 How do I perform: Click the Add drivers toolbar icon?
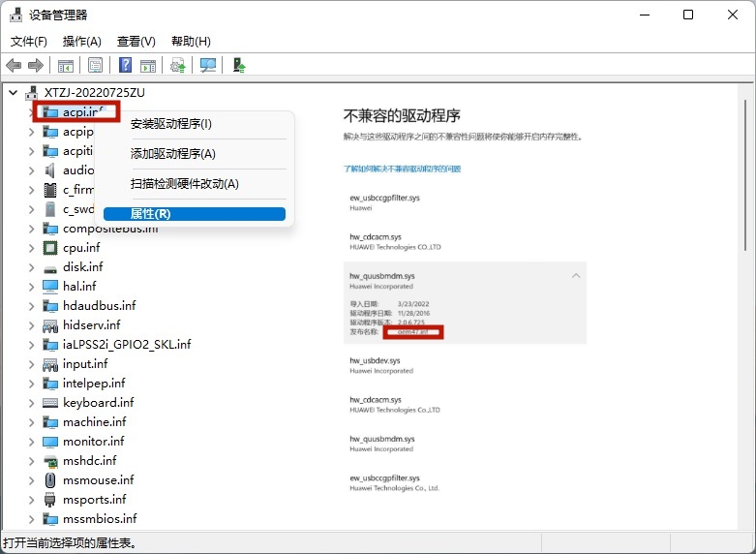pos(239,65)
